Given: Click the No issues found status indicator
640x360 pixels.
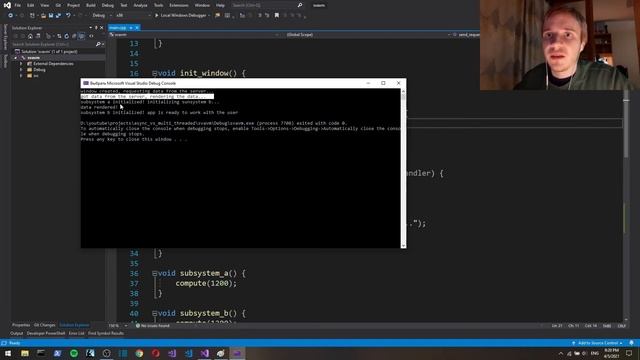Looking at the screenshot, I should coord(152,326).
